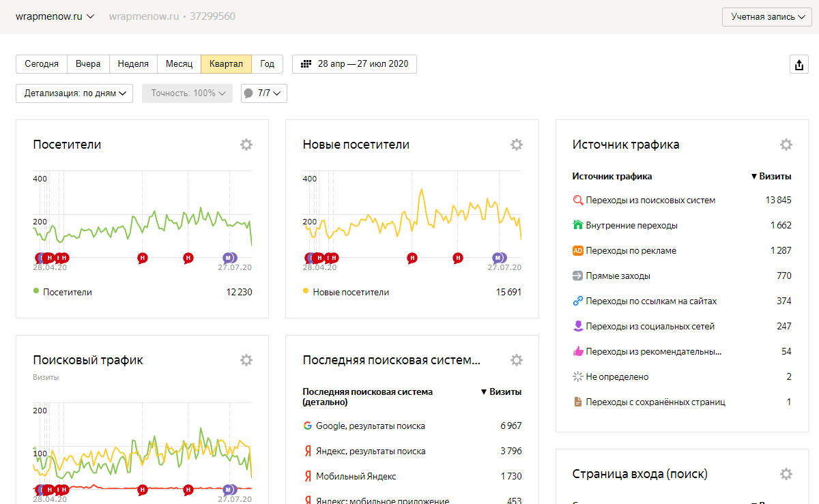Click the Yandex icon next to Яндекс, результаты поиска
819x504 pixels.
point(308,451)
